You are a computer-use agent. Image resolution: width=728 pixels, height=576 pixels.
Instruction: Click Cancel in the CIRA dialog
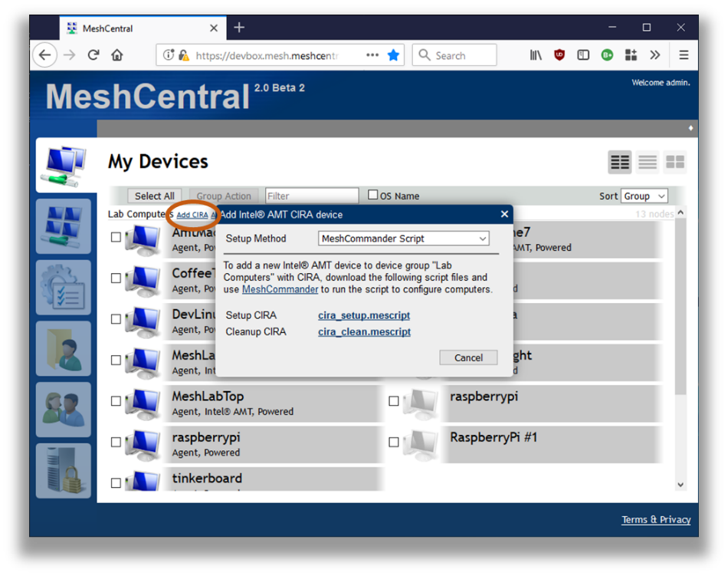pyautogui.click(x=468, y=357)
